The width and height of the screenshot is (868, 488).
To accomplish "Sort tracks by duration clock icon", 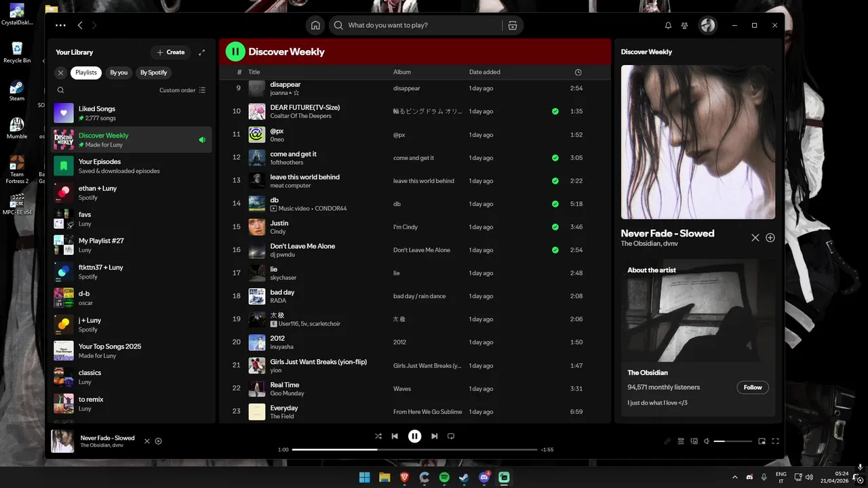I will 578,72.
